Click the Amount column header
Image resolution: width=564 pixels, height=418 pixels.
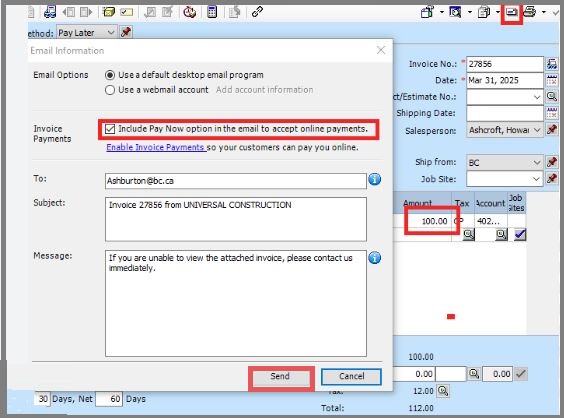pyautogui.click(x=417, y=203)
